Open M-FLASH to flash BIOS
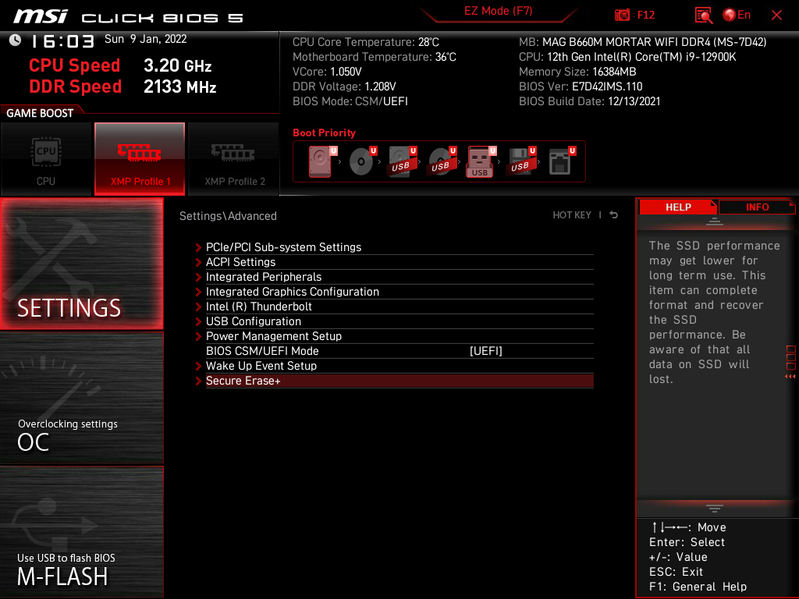The width and height of the screenshot is (799, 599). click(x=82, y=532)
